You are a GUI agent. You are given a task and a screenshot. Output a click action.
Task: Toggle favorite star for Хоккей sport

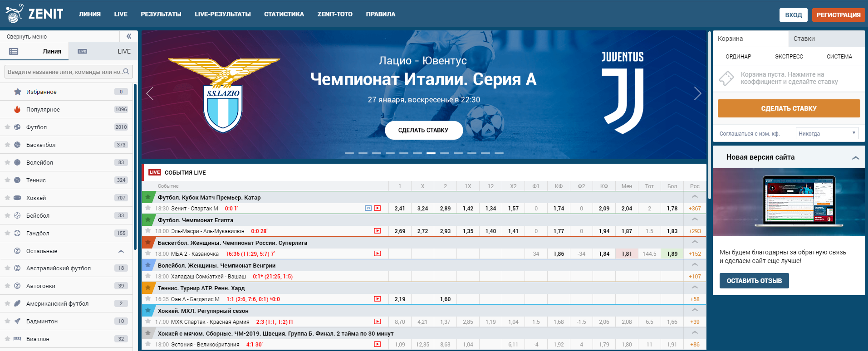click(7, 198)
